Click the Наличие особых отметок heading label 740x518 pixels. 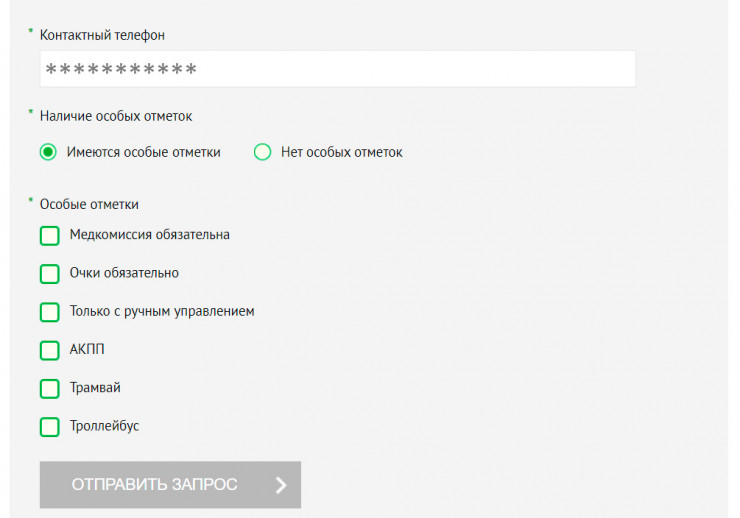tap(115, 116)
